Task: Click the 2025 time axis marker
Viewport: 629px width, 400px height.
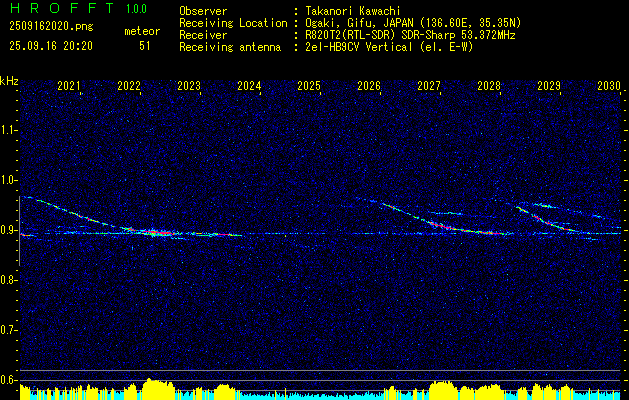Action: coord(309,85)
